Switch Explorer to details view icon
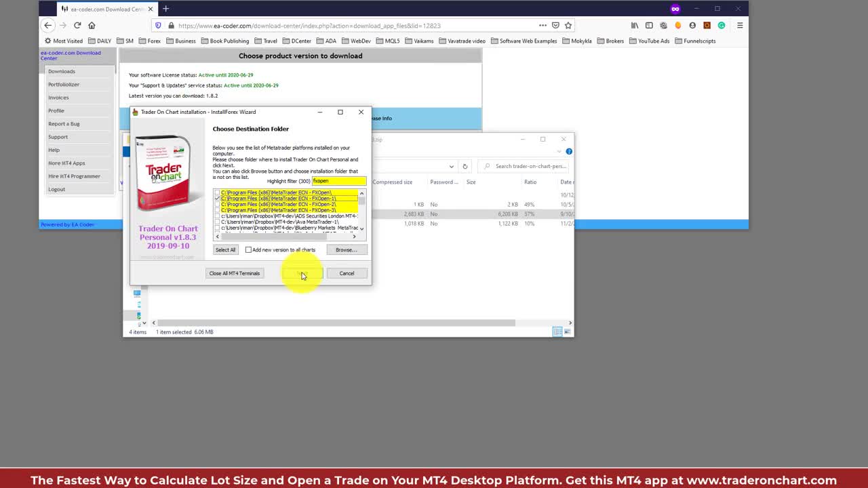This screenshot has width=868, height=488. coord(557,331)
